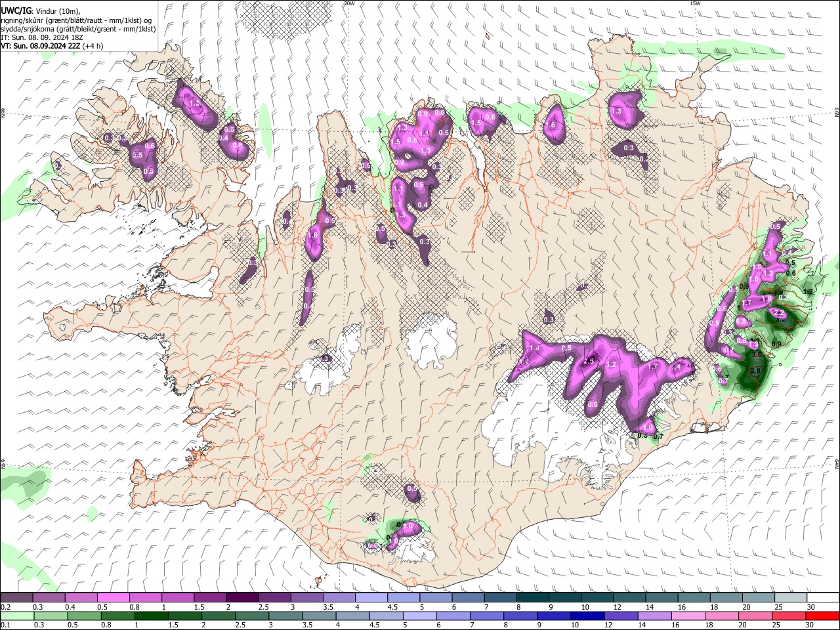Viewport: 840px width, 630px height.
Task: Click the darkest purple swatch labeled 2
Action: 241,597
